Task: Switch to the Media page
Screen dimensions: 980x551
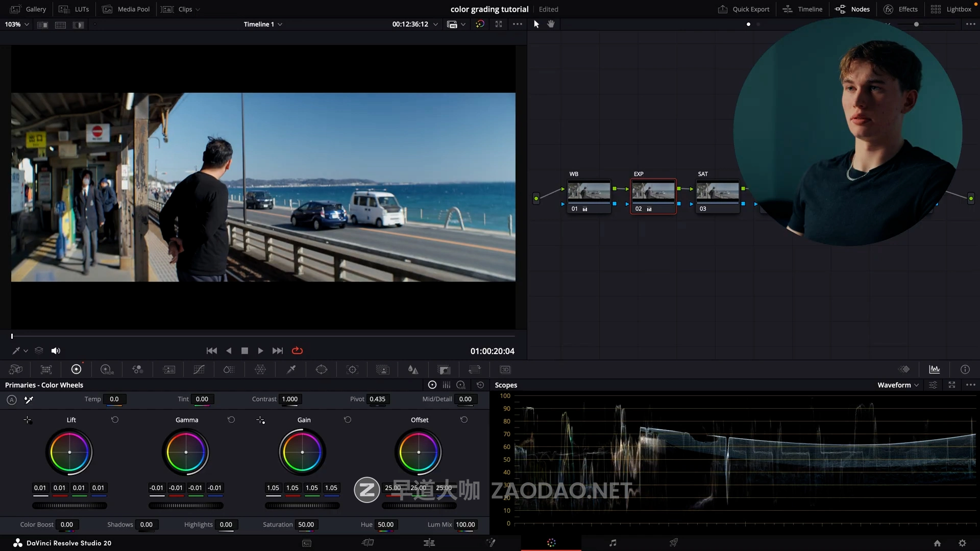Action: [x=307, y=543]
